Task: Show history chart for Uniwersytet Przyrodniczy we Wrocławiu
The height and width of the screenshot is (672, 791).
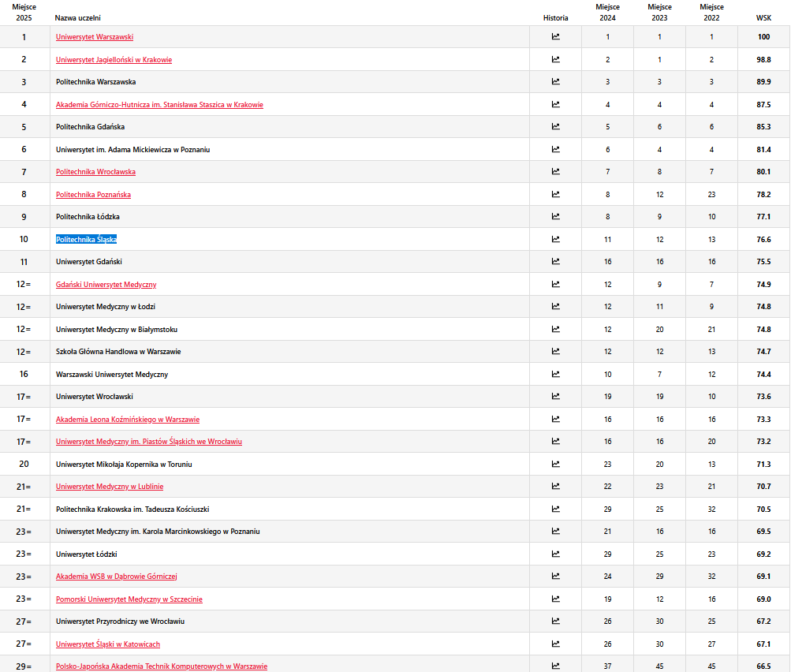Action: coord(555,621)
